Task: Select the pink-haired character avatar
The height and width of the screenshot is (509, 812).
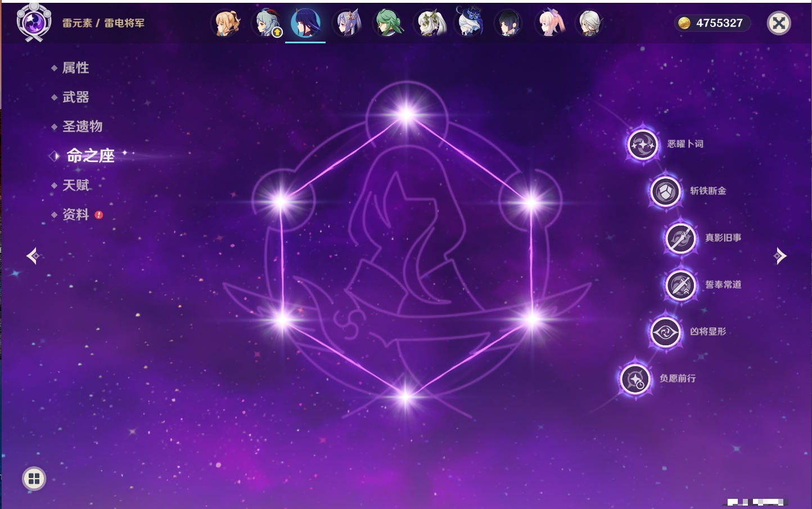Action: tap(549, 24)
